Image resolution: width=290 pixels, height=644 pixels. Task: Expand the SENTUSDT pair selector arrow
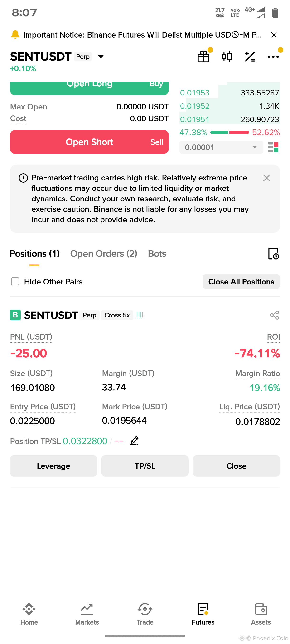101,57
